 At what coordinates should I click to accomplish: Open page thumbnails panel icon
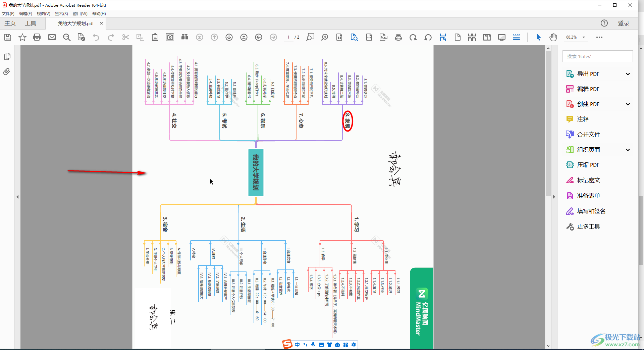7,56
